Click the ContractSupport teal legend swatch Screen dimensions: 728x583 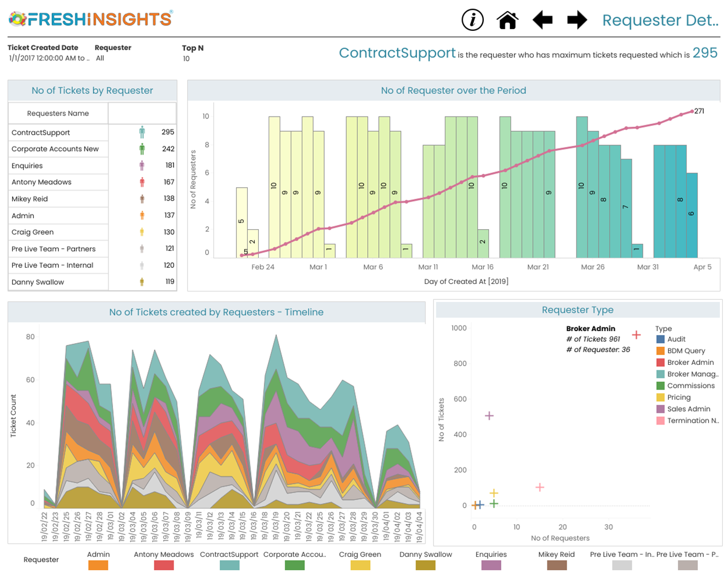coord(229,565)
